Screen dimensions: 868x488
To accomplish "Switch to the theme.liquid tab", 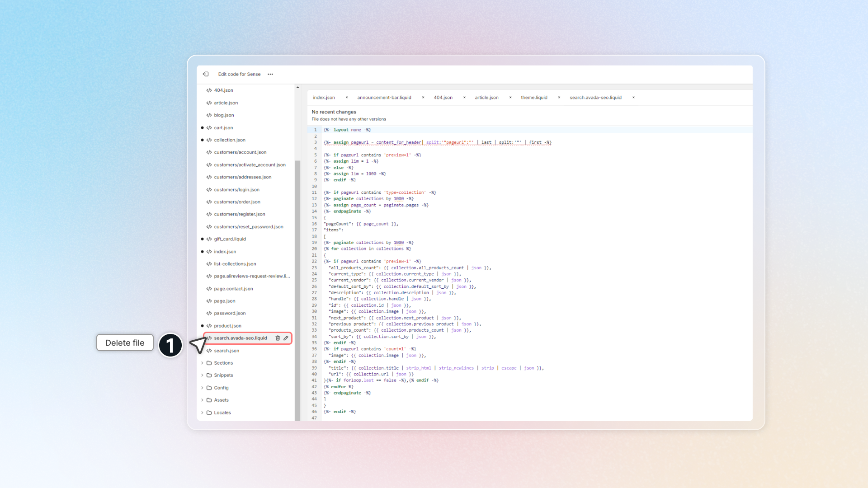I will pyautogui.click(x=534, y=97).
